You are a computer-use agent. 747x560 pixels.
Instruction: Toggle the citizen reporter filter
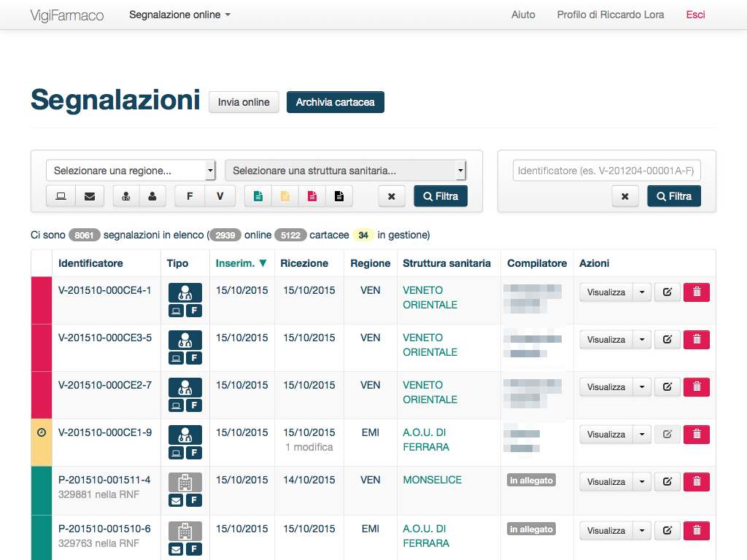[x=152, y=196]
